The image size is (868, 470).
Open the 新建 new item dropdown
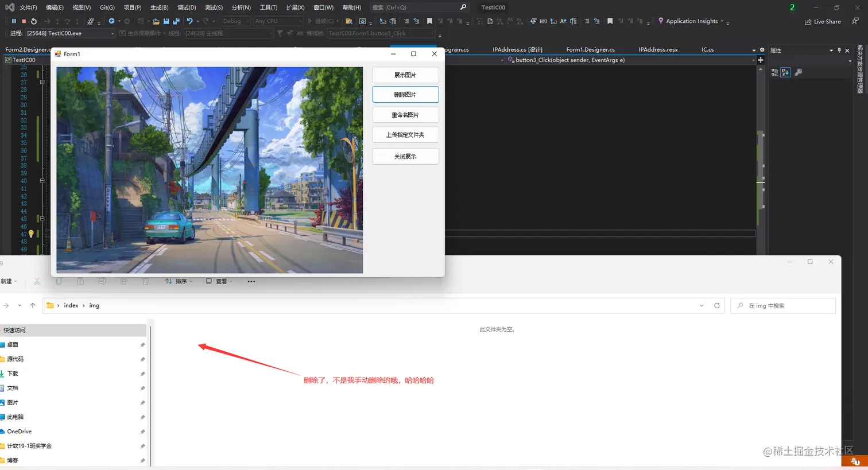point(9,281)
